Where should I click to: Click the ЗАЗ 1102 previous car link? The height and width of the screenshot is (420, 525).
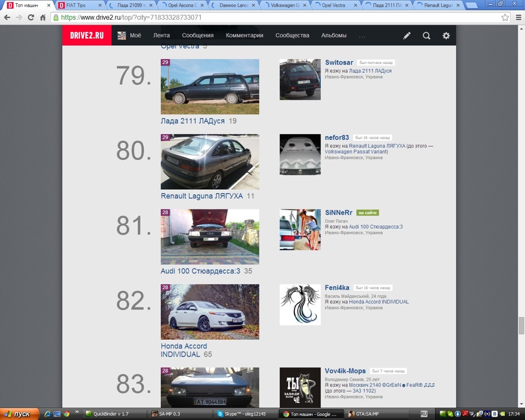(363, 390)
